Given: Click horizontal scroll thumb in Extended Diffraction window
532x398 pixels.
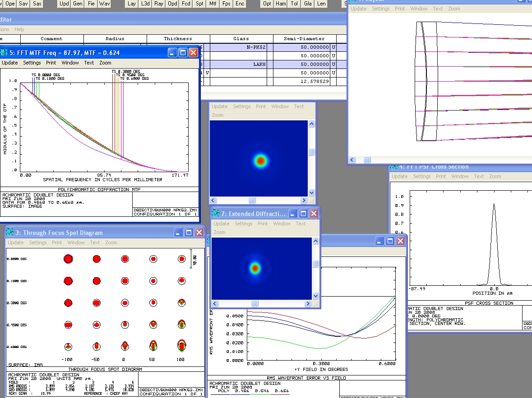Looking at the screenshot, I should coord(254,304).
